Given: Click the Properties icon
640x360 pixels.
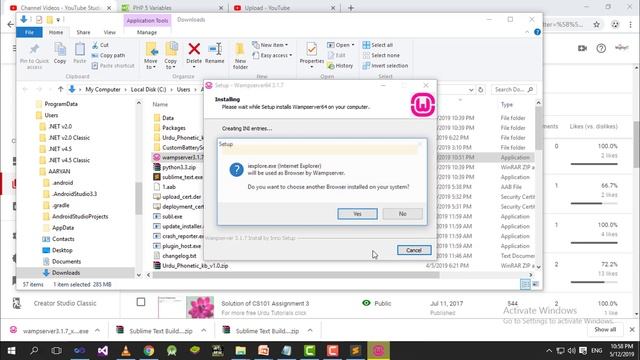Looking at the screenshot, I should pyautogui.click(x=312, y=50).
